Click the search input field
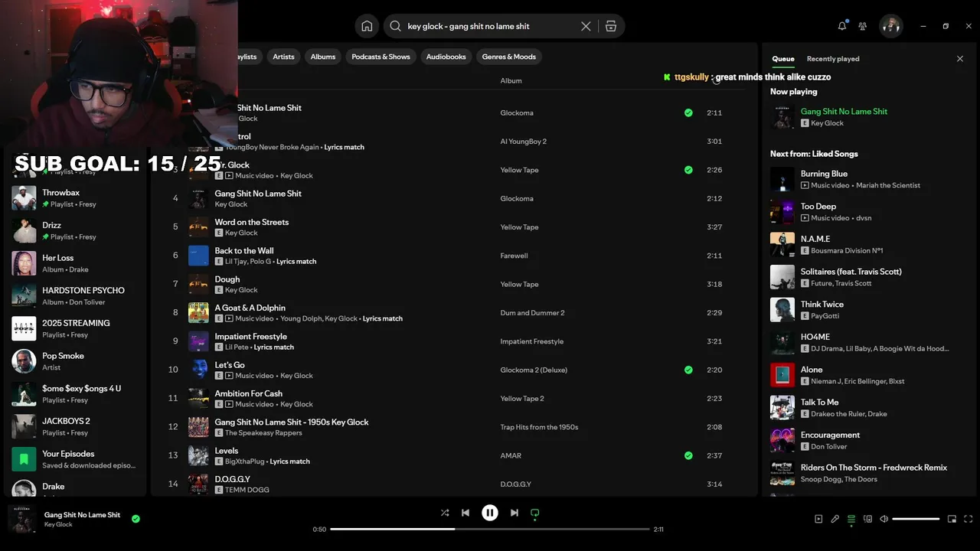 [x=490, y=26]
